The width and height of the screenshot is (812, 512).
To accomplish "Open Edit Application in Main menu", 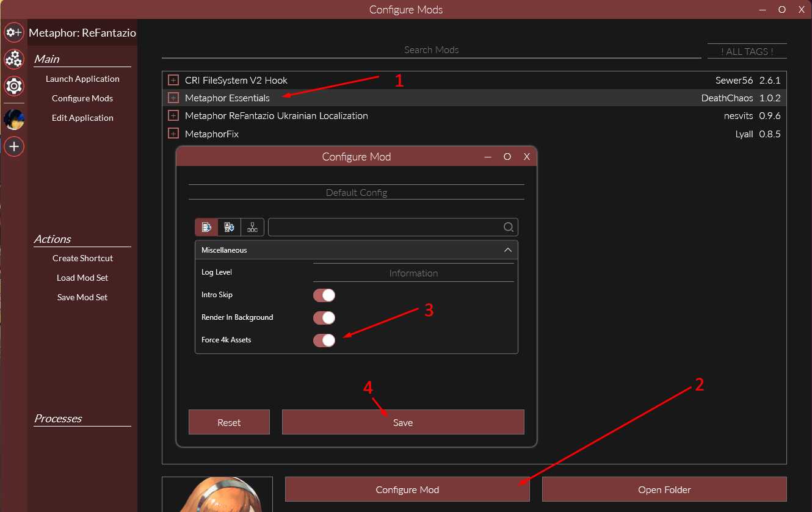I will [x=82, y=118].
